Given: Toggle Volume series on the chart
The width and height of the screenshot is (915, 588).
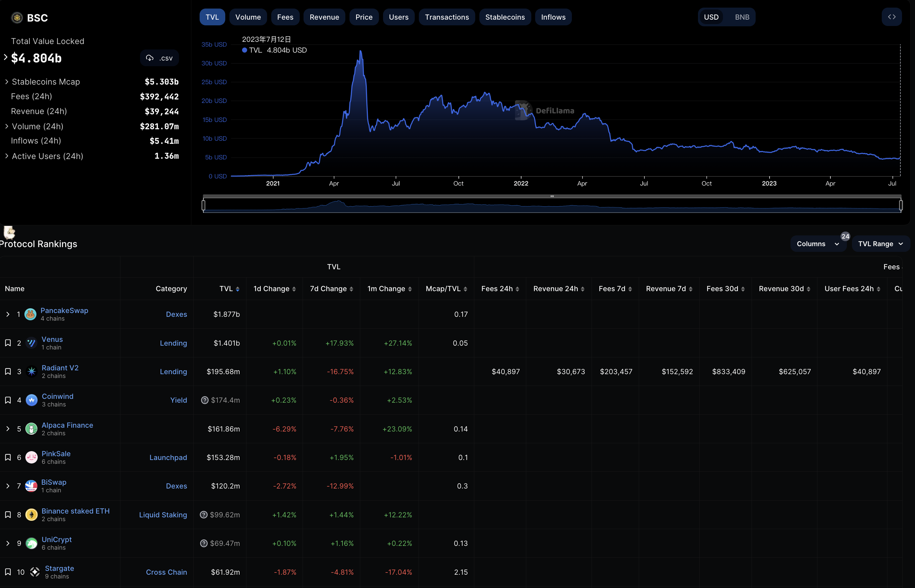Looking at the screenshot, I should (248, 17).
